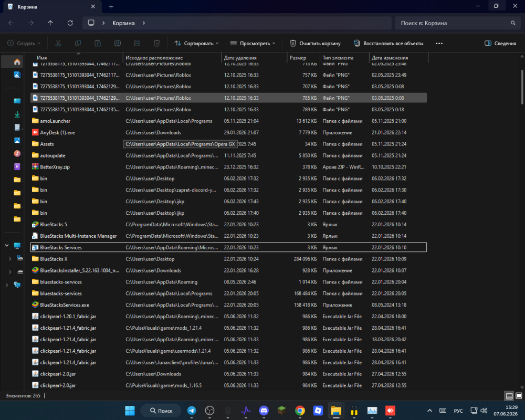Open Gallery in the navigation sidebar
The width and height of the screenshot is (525, 420).
pos(17,75)
